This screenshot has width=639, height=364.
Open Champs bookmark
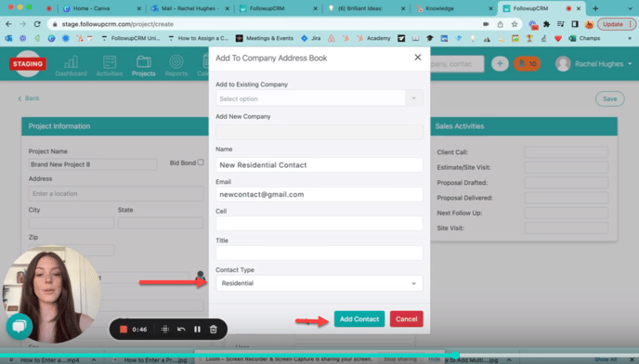click(x=584, y=38)
